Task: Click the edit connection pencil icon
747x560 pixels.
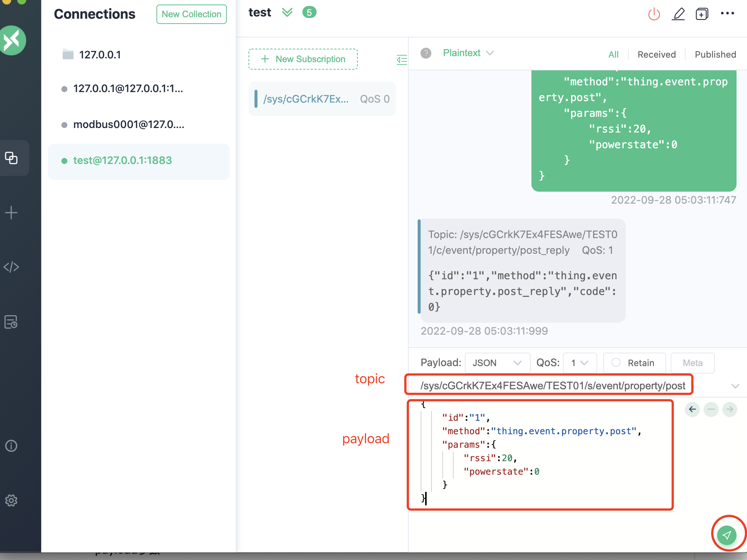Action: [x=678, y=15]
